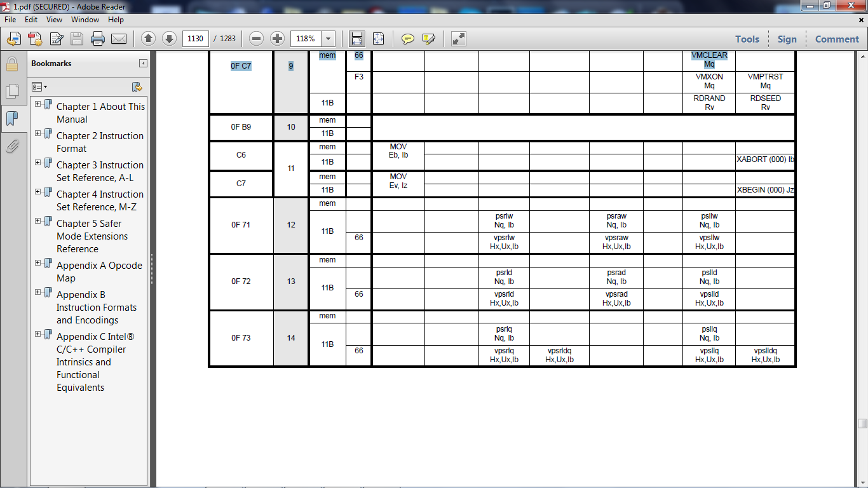Toggle the bookmarks navigation panel
868x488 pixels.
(12, 119)
